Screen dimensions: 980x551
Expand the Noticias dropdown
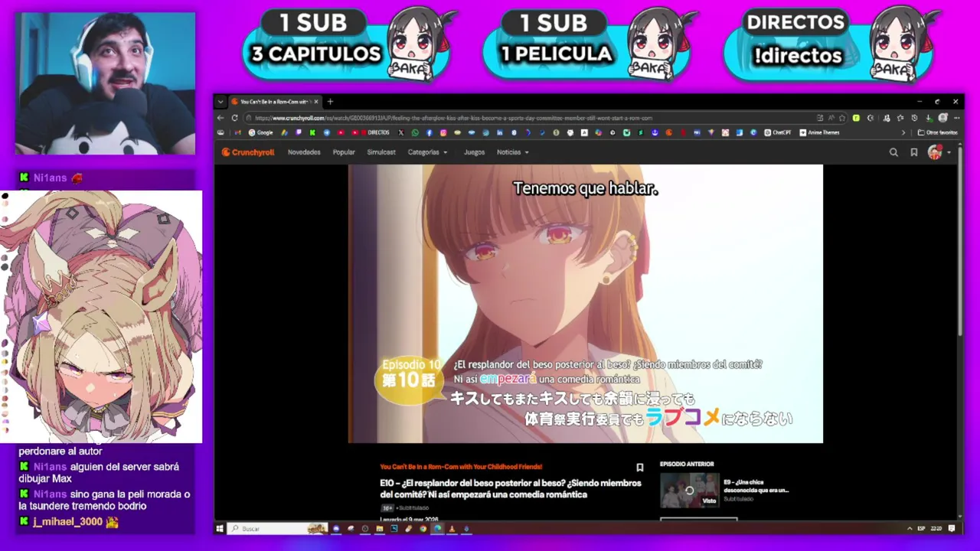[x=512, y=152]
